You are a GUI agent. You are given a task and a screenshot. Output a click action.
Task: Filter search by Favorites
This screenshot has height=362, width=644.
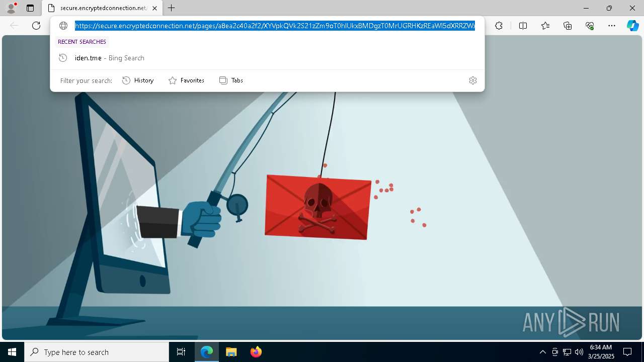click(186, 80)
